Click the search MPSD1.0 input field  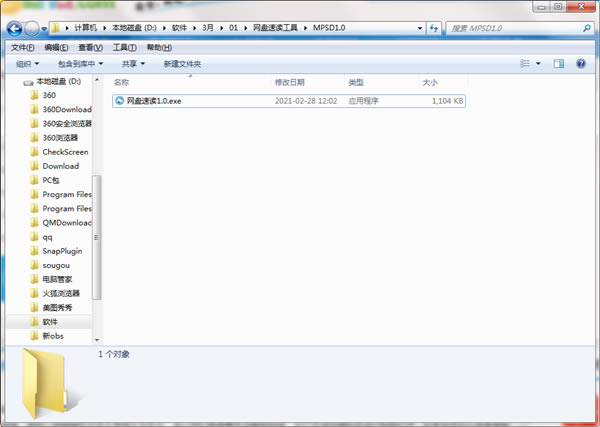510,29
